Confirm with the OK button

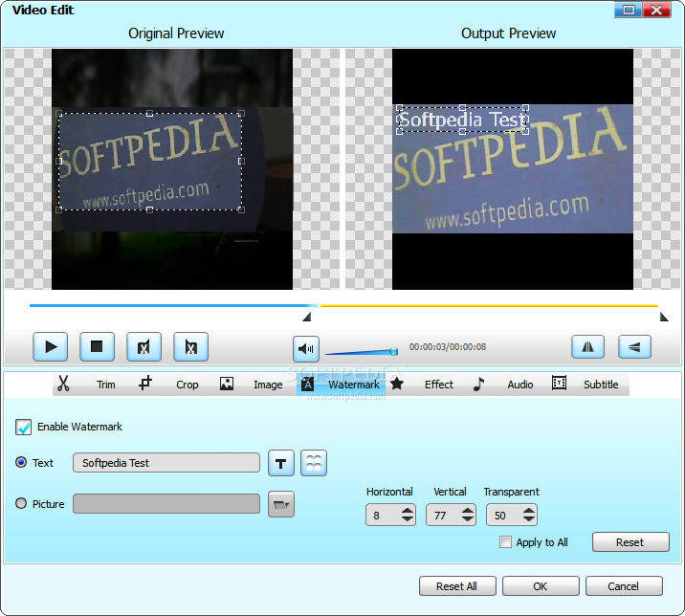click(x=541, y=585)
